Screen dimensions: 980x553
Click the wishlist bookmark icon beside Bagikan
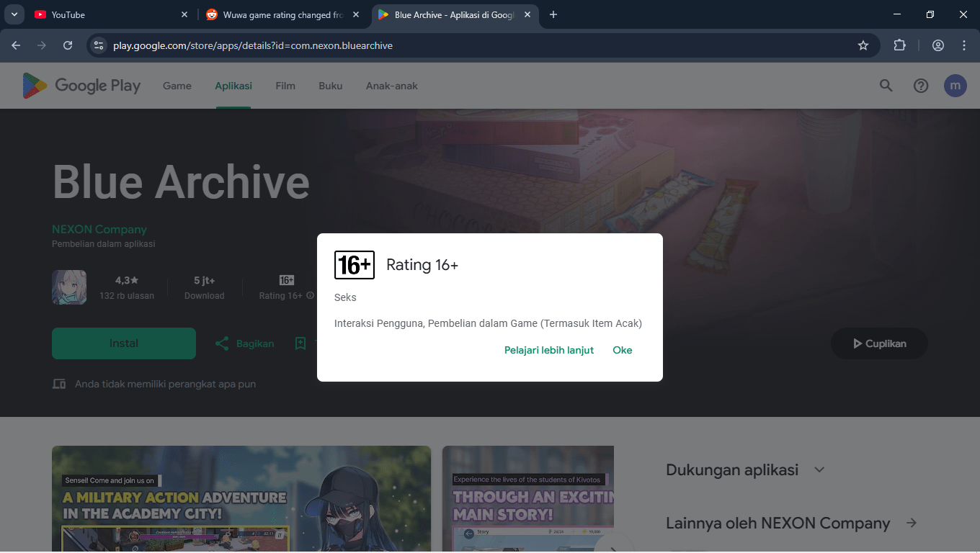[300, 343]
